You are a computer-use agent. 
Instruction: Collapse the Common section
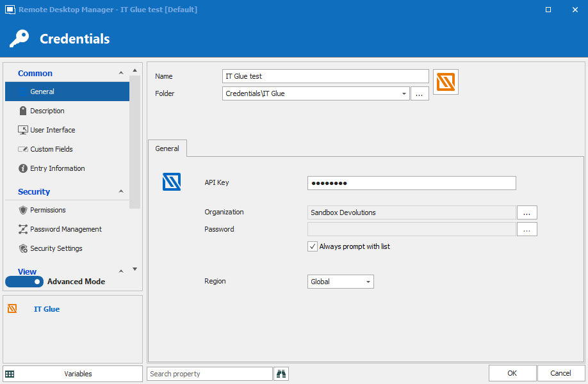pyautogui.click(x=121, y=74)
